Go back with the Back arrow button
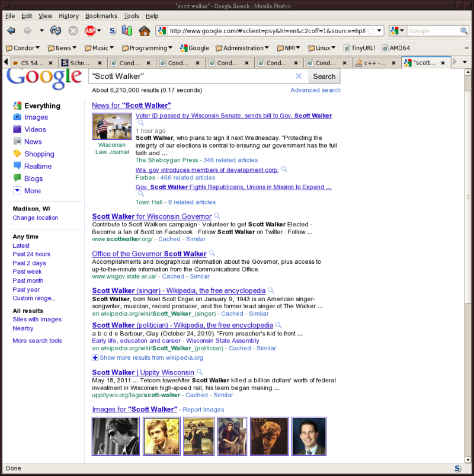This screenshot has height=476, width=474. pyautogui.click(x=11, y=31)
